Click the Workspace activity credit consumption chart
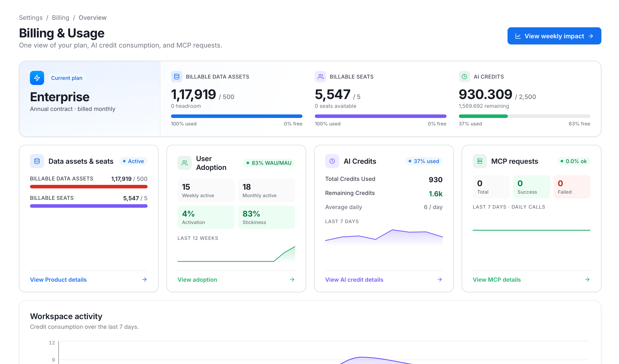 323,352
